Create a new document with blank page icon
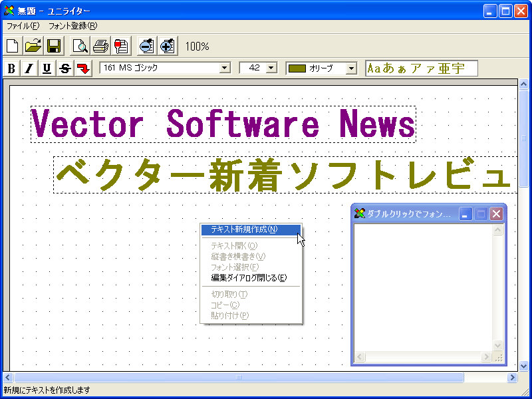Image resolution: width=532 pixels, height=399 pixels. pyautogui.click(x=13, y=46)
